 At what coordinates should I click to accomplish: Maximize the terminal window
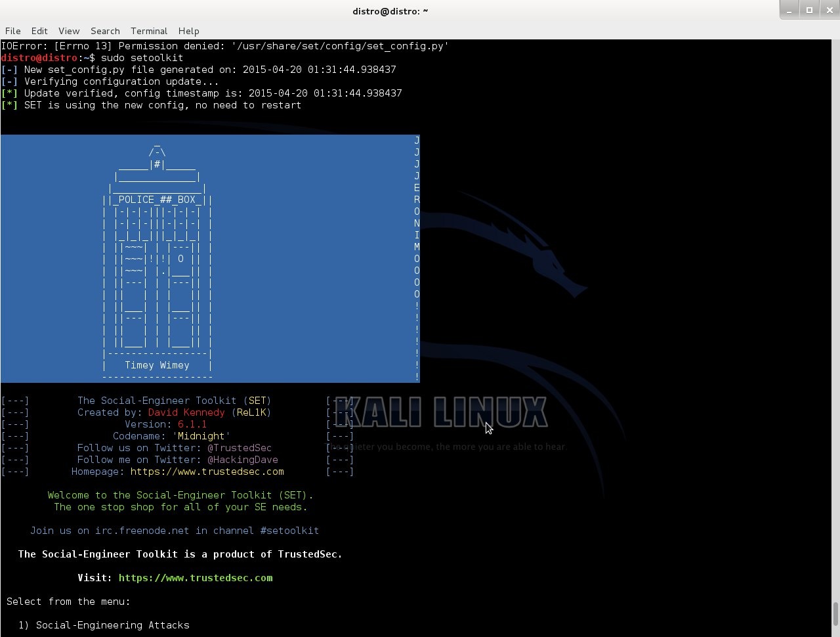[809, 10]
